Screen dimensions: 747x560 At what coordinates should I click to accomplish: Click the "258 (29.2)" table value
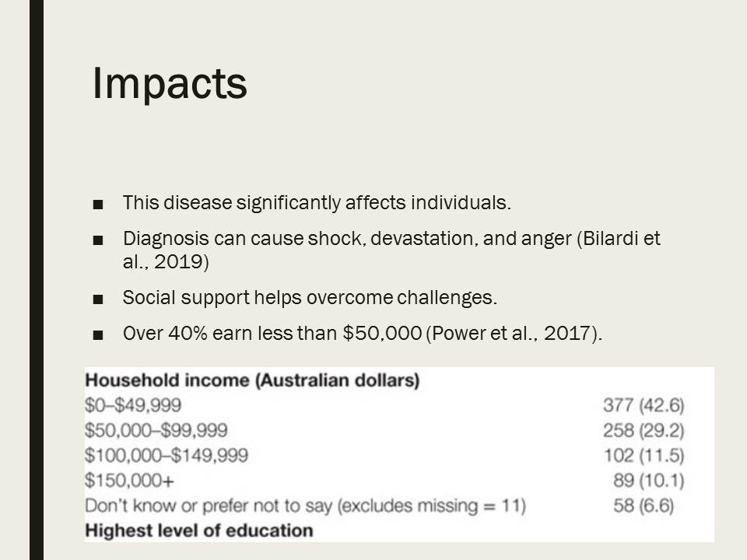[644, 430]
